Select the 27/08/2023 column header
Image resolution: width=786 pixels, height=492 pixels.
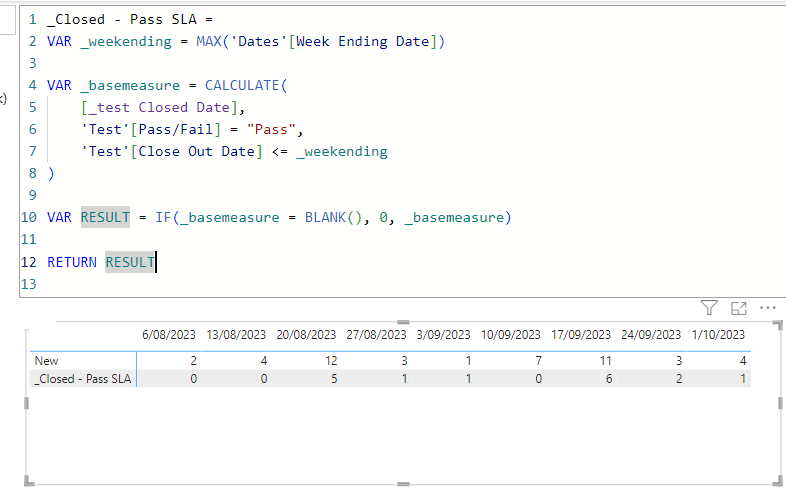(x=376, y=335)
